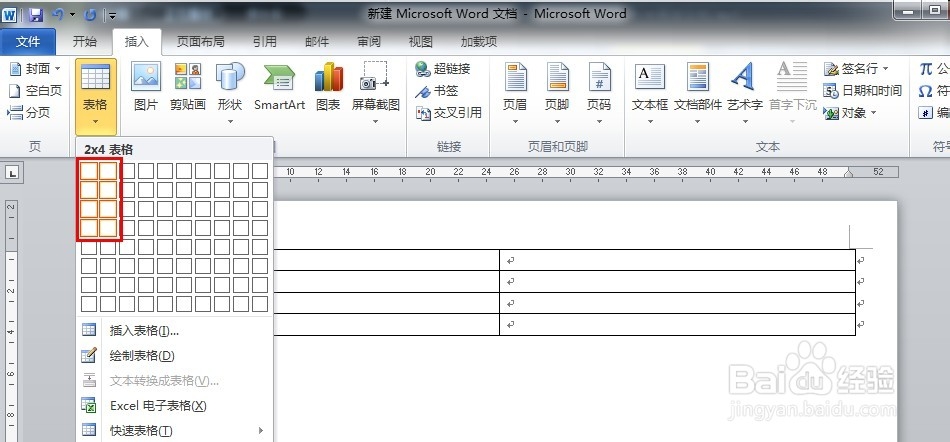Image resolution: width=950 pixels, height=442 pixels.
Task: Insert a SmartArt graphic
Action: pyautogui.click(x=279, y=88)
